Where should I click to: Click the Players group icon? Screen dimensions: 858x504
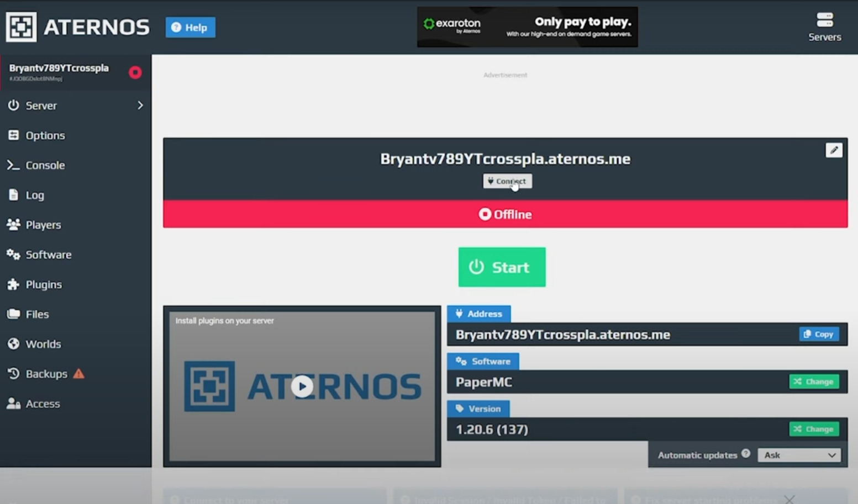click(x=13, y=224)
